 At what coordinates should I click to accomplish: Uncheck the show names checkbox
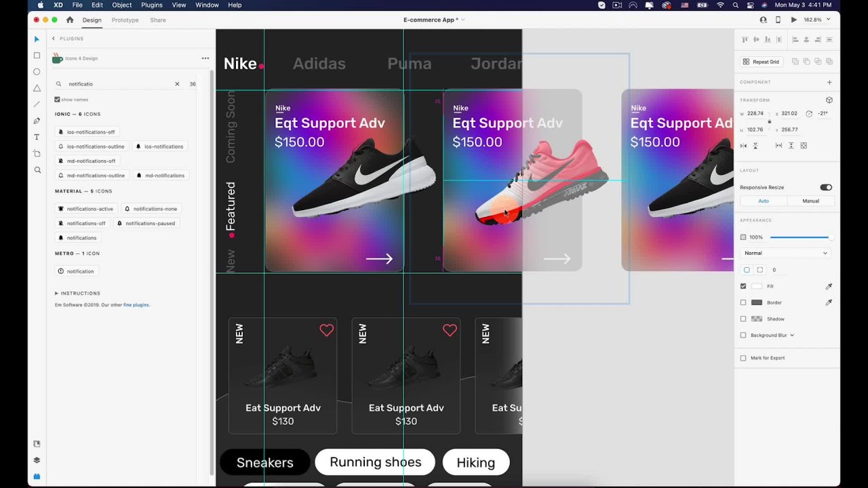58,100
